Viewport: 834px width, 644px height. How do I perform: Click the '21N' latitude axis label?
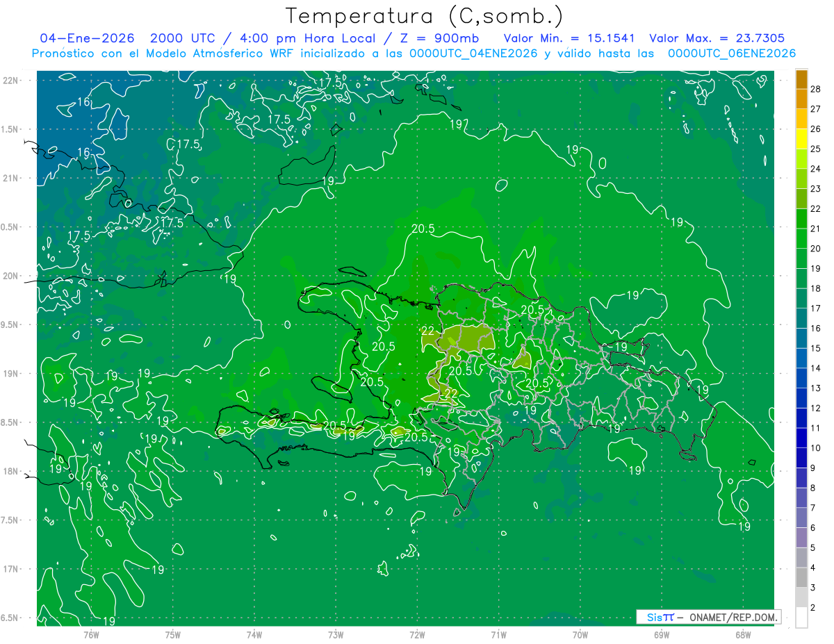[10, 178]
